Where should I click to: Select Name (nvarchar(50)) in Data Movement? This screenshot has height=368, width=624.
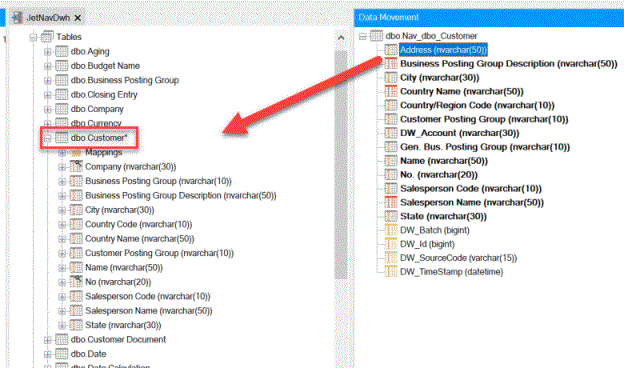[444, 161]
